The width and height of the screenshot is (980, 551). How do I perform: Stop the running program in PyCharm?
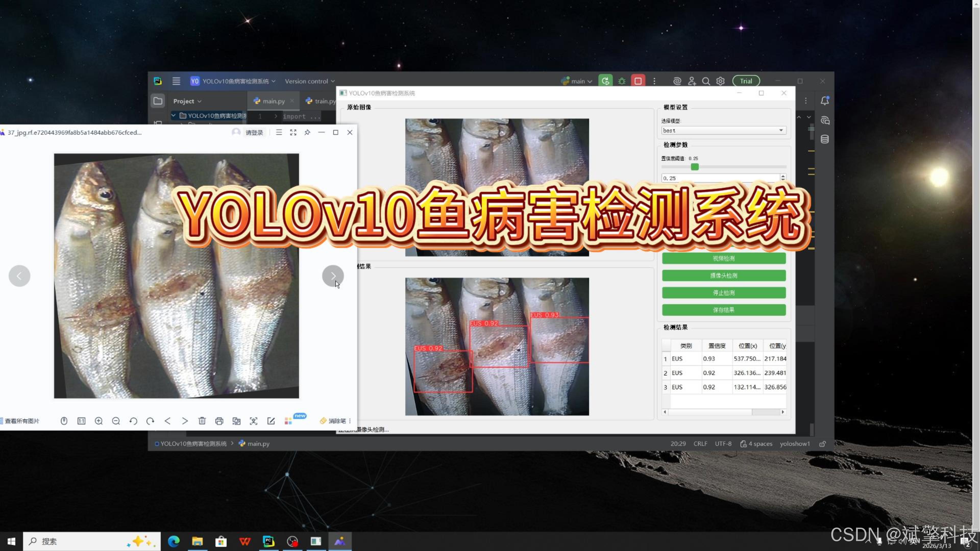coord(638,81)
